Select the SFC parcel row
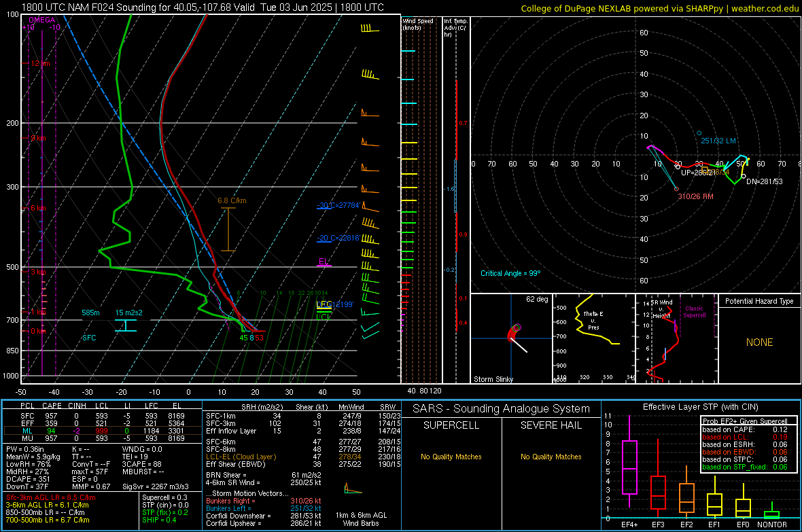802x532 pixels. (103, 416)
